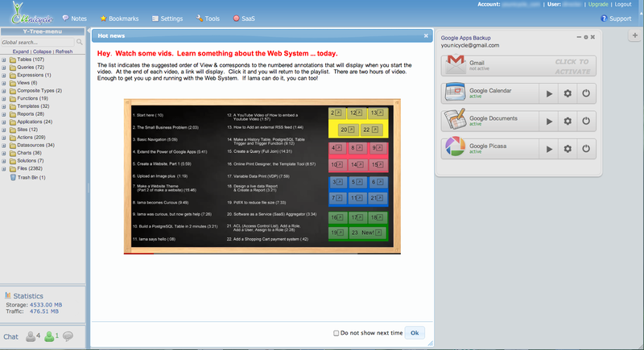This screenshot has height=350, width=644.
Task: Expand the Tables tree node
Action: click(x=4, y=60)
